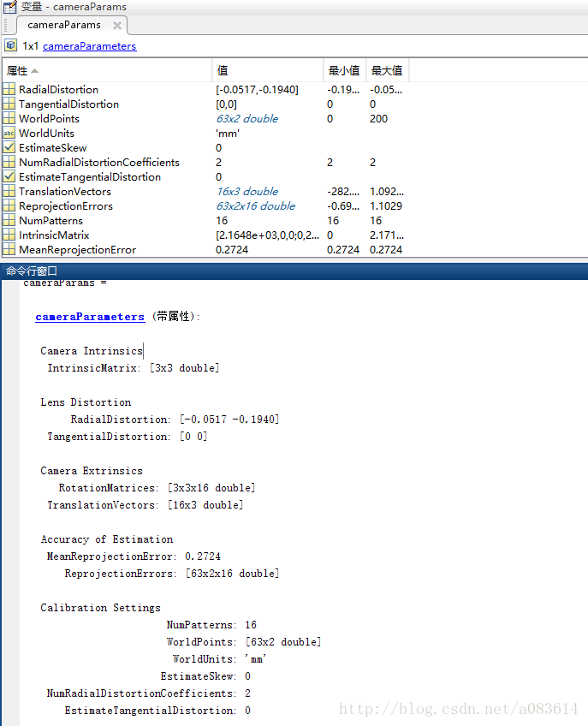Select the cameraParams tab
The image size is (588, 726).
point(64,25)
